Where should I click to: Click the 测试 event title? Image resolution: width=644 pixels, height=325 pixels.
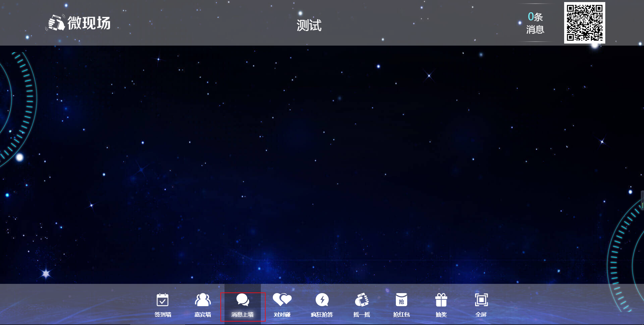click(x=309, y=25)
